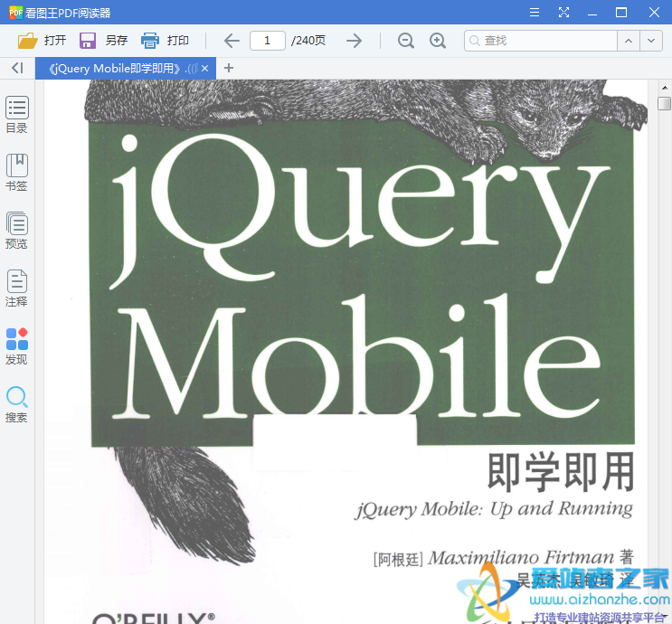Go to the next page arrow
The width and height of the screenshot is (672, 624).
(354, 41)
